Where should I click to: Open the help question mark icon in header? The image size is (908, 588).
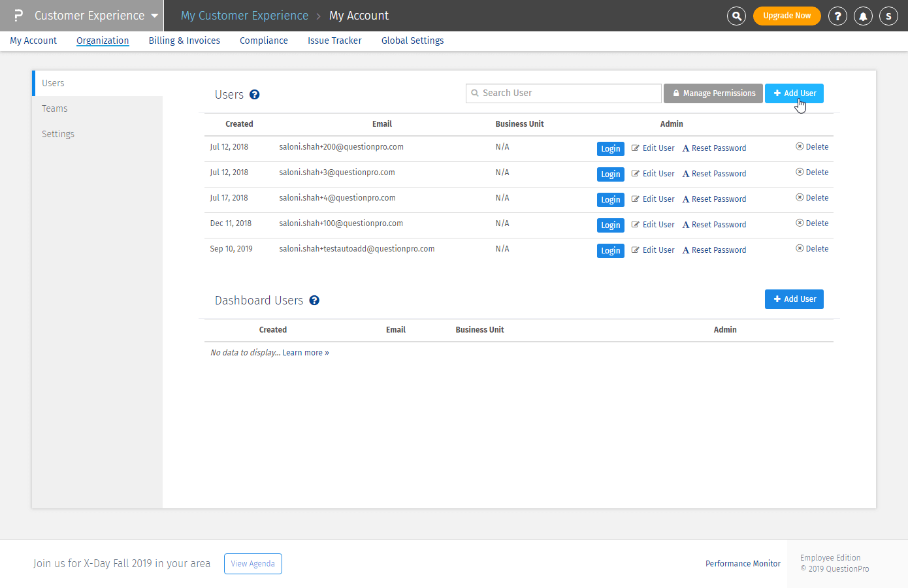coord(837,16)
